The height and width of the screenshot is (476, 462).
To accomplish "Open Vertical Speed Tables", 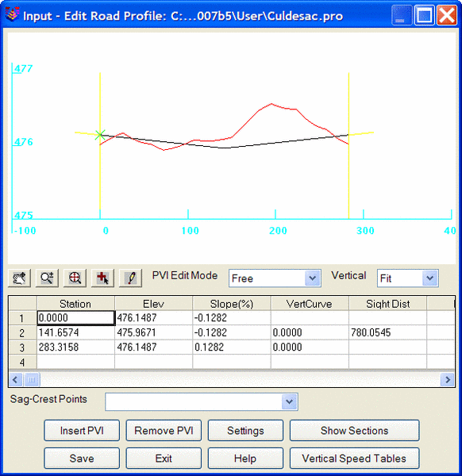I will tap(355, 458).
